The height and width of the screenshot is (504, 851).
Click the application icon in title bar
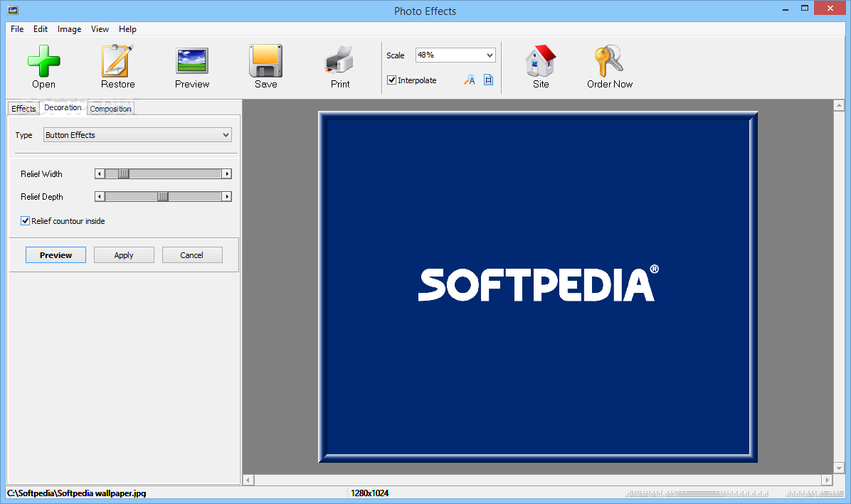(x=13, y=10)
